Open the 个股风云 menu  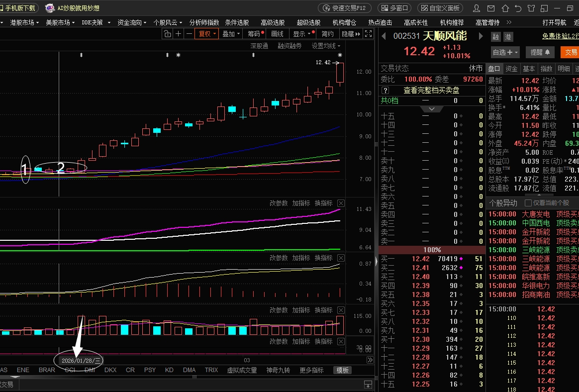pos(168,22)
